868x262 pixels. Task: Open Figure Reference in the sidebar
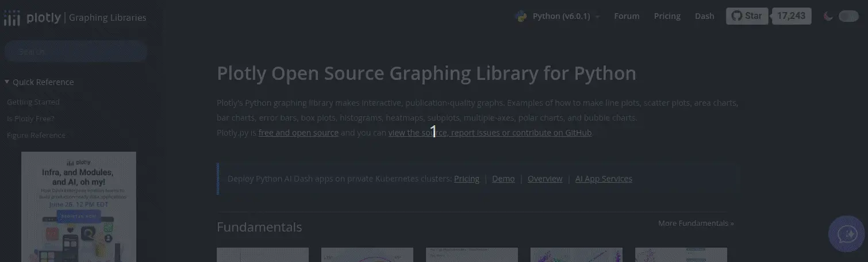[x=36, y=135]
